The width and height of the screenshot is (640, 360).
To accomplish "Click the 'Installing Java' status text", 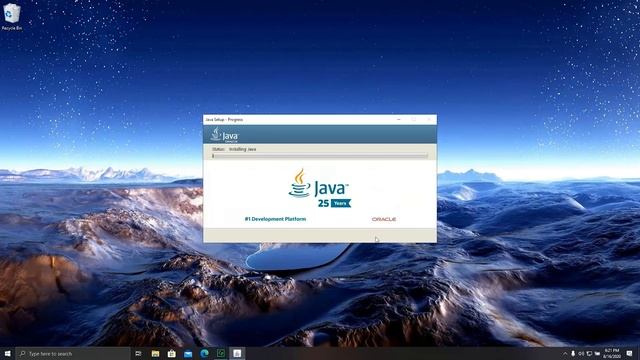I will click(242, 149).
